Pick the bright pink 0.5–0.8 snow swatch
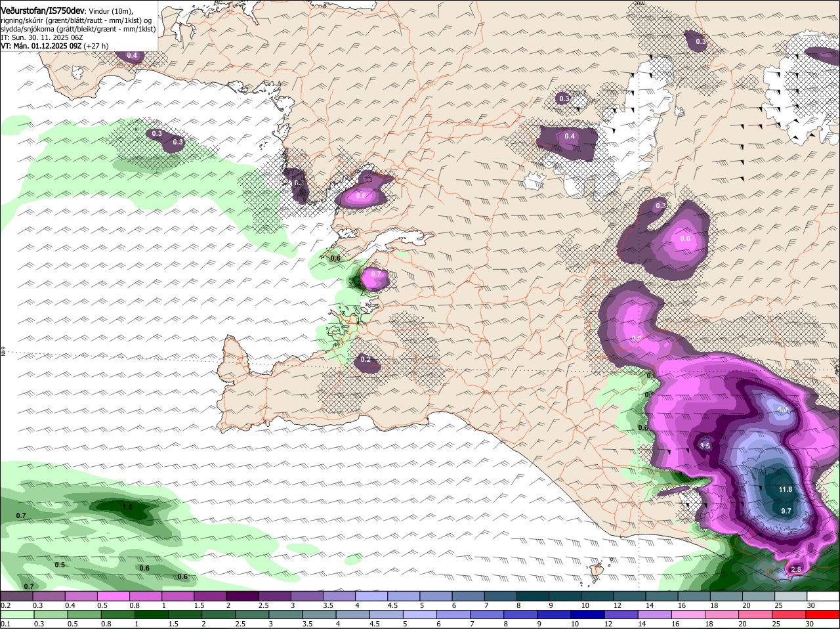The height and width of the screenshot is (629, 840). tap(114, 596)
